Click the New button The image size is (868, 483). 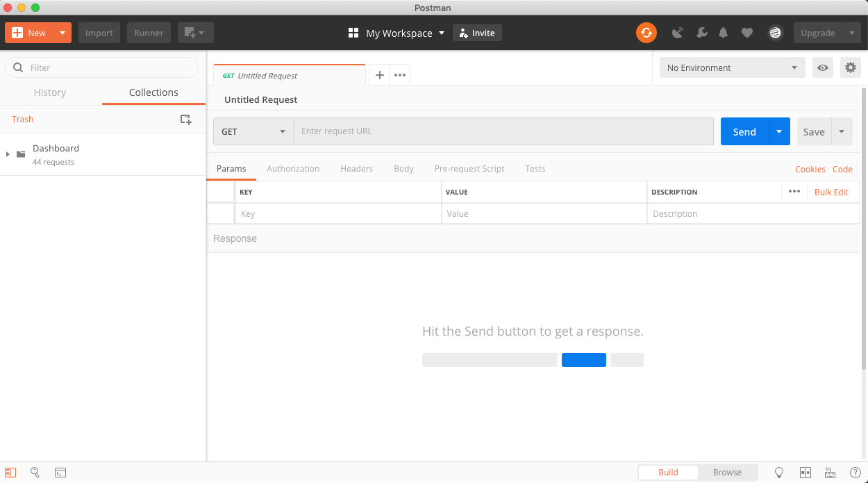point(29,33)
